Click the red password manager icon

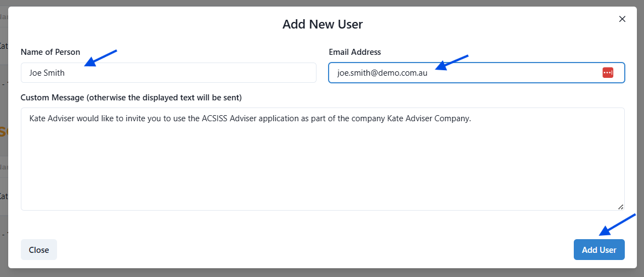[x=607, y=72]
